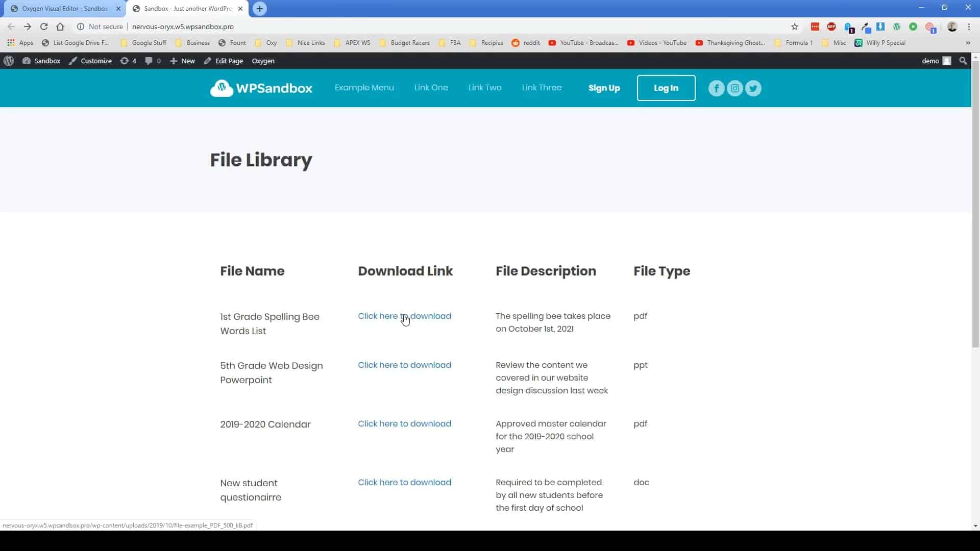Download the 1st Grade Spelling Bee list
The width and height of the screenshot is (980, 551).
tap(404, 316)
